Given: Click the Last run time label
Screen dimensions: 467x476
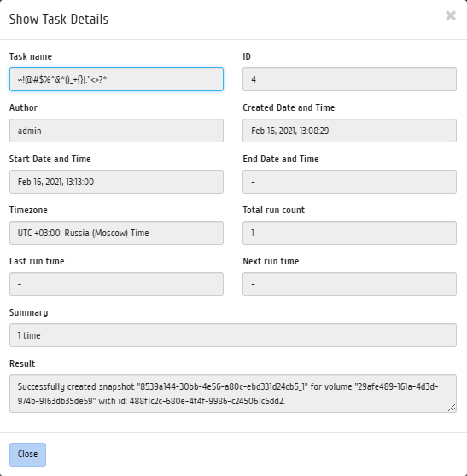Looking at the screenshot, I should [37, 261].
